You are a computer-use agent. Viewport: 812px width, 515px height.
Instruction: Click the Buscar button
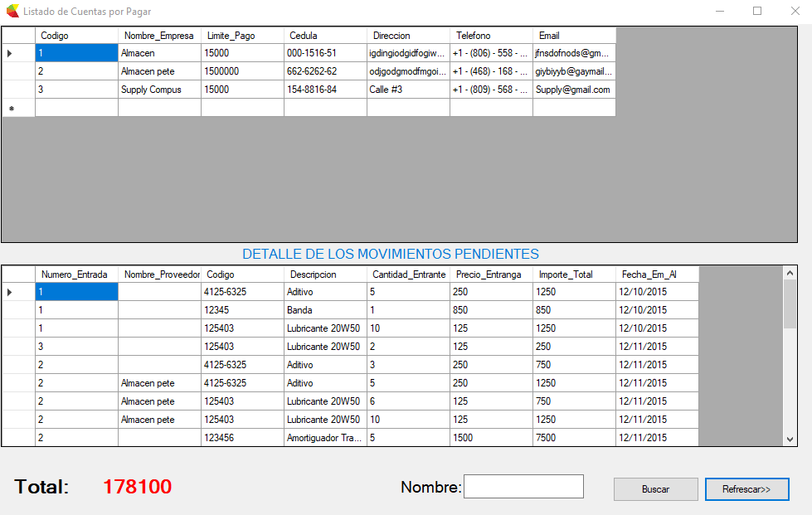pyautogui.click(x=655, y=489)
